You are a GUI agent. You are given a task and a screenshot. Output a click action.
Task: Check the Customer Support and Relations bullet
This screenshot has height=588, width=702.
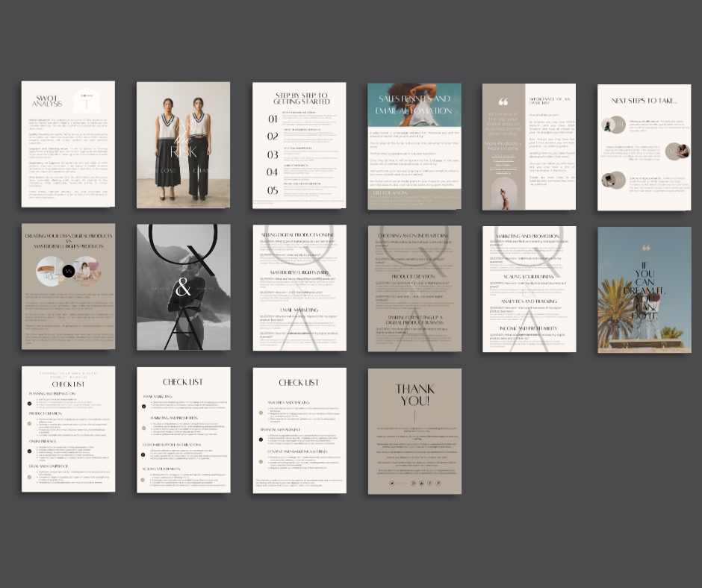(x=143, y=453)
